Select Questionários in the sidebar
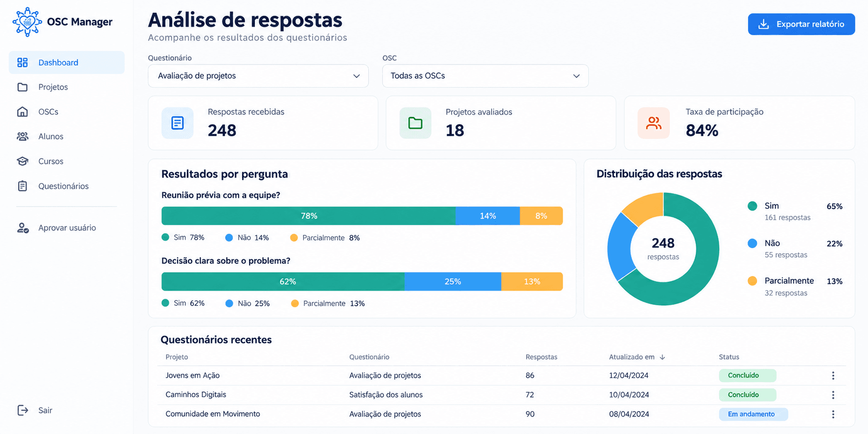 pos(67,186)
